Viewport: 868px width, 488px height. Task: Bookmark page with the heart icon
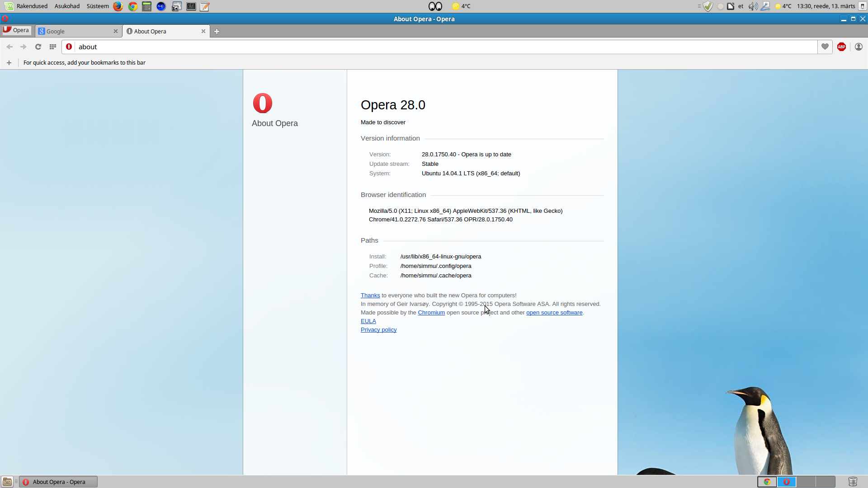pyautogui.click(x=825, y=47)
